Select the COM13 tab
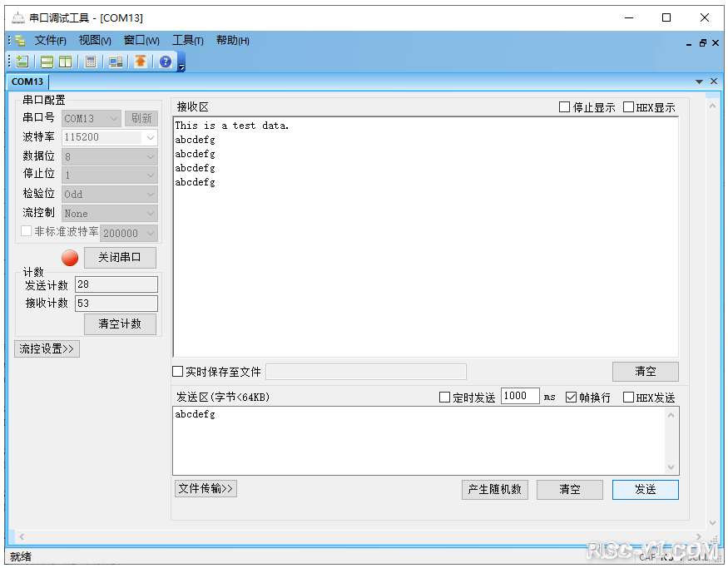The image size is (728, 568). [27, 81]
